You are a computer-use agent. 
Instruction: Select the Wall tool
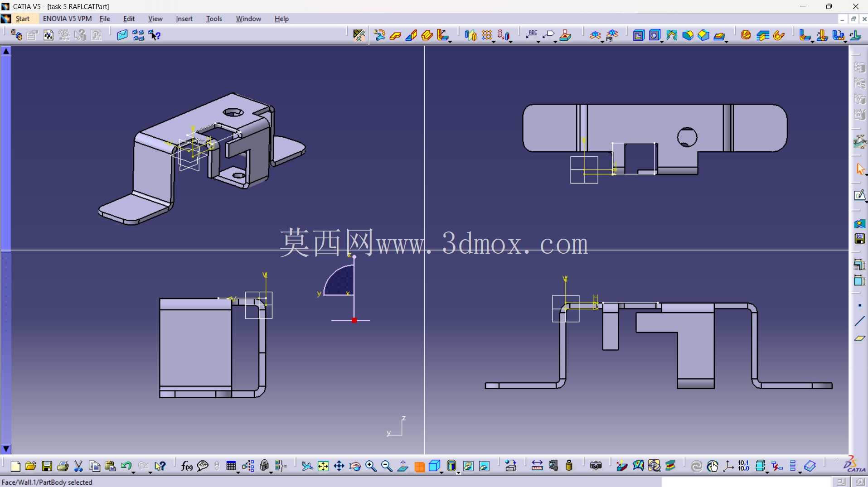(395, 35)
